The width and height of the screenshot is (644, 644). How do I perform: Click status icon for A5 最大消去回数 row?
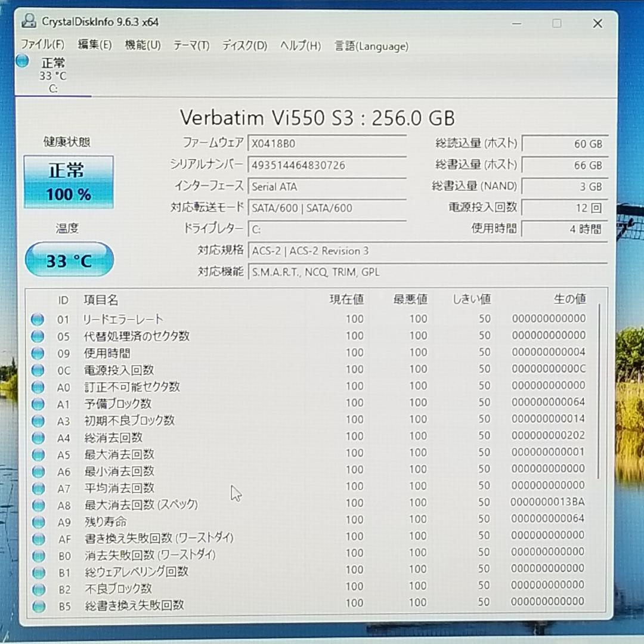click(x=38, y=454)
